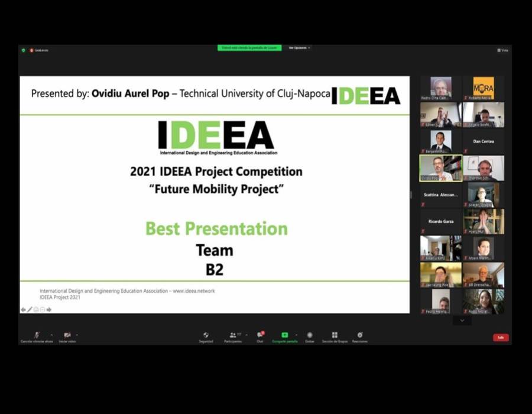Click the muted mic icon on Dan Centea tile

pos(466,151)
